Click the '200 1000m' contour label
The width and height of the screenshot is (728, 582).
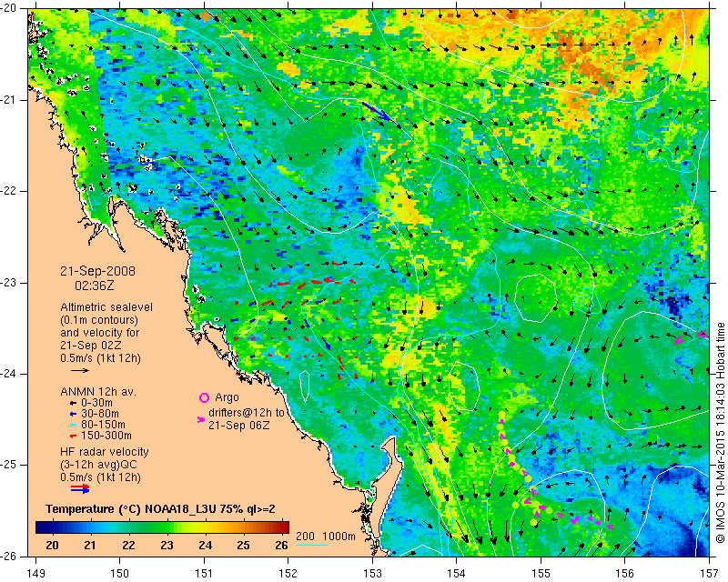(326, 536)
